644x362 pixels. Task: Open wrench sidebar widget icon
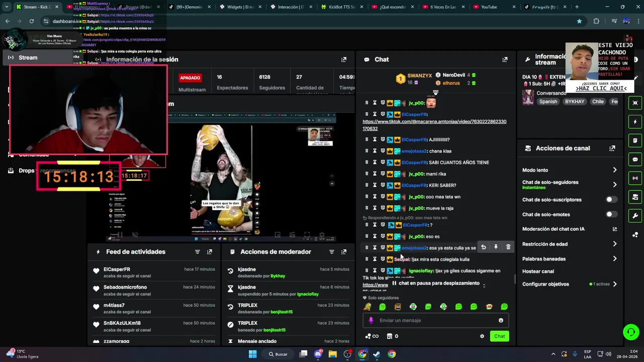pyautogui.click(x=635, y=216)
